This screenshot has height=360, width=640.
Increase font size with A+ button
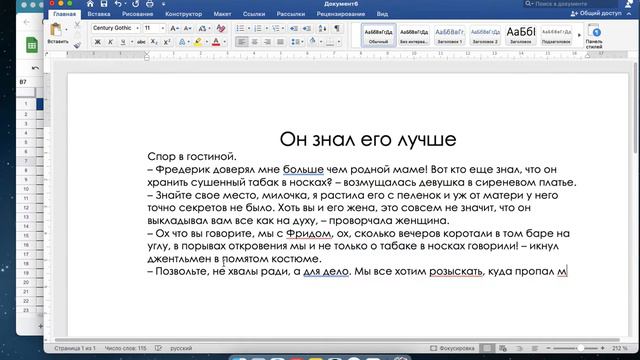point(174,28)
